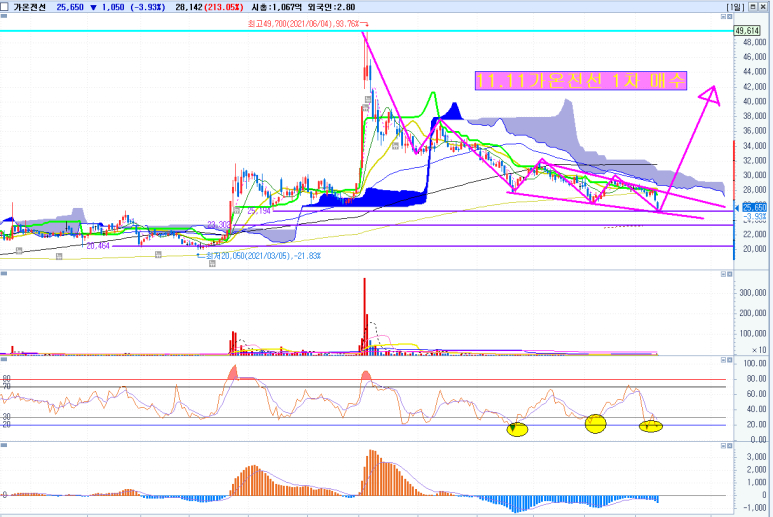
Task: Click the 최저20,050 low label
Action: click(x=263, y=256)
